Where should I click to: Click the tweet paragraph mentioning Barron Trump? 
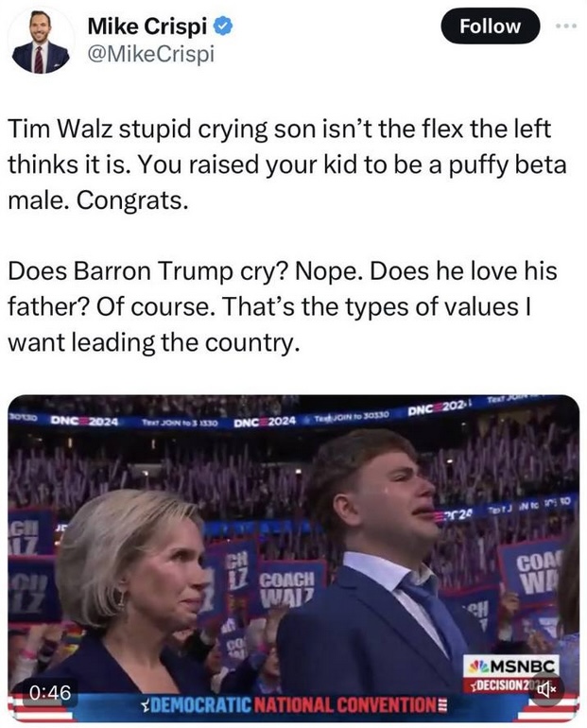[282, 307]
